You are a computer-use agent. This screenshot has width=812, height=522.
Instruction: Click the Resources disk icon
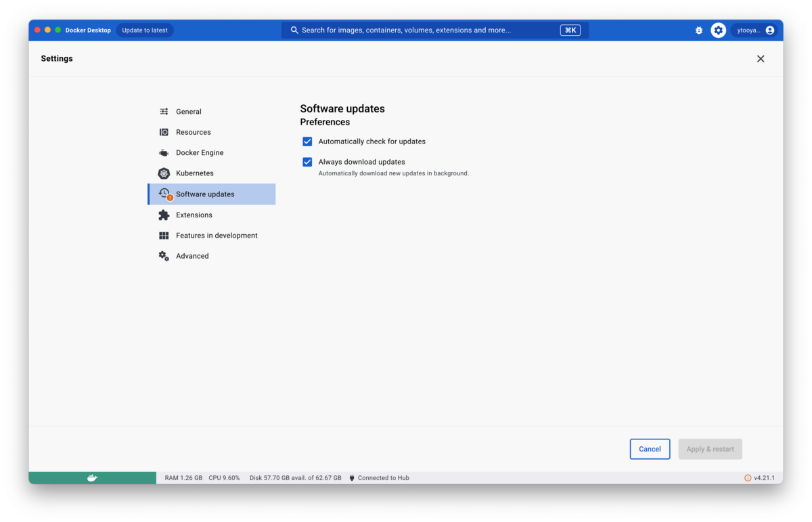(164, 132)
